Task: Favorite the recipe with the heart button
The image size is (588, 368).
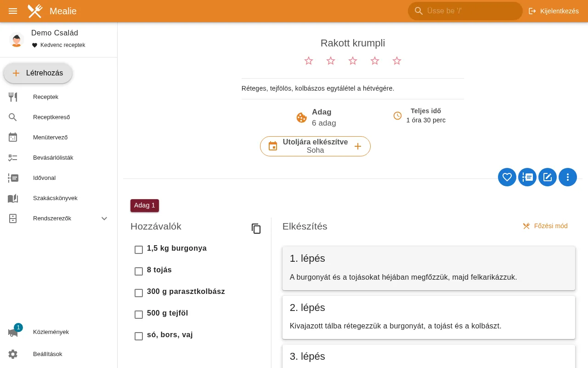Action: click(507, 177)
